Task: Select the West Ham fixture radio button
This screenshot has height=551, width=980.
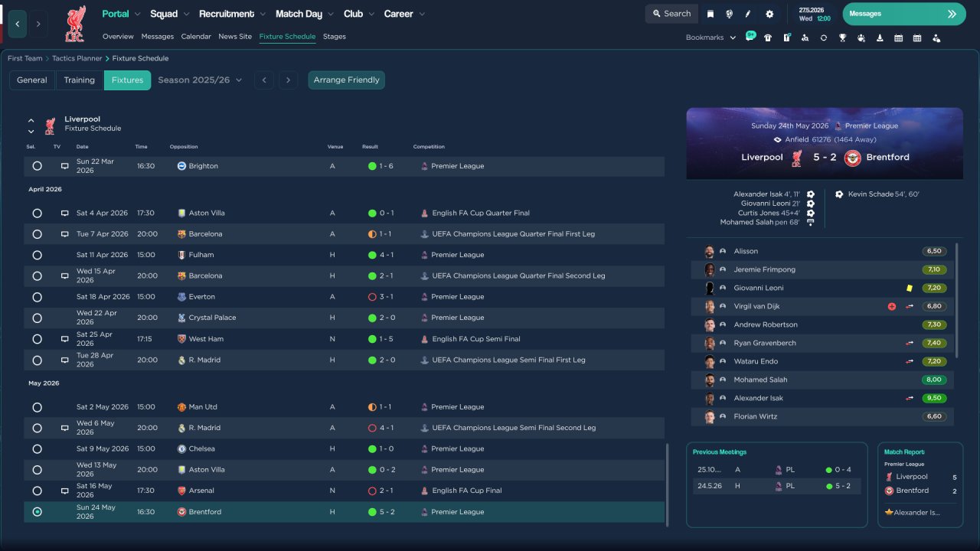Action: (37, 339)
